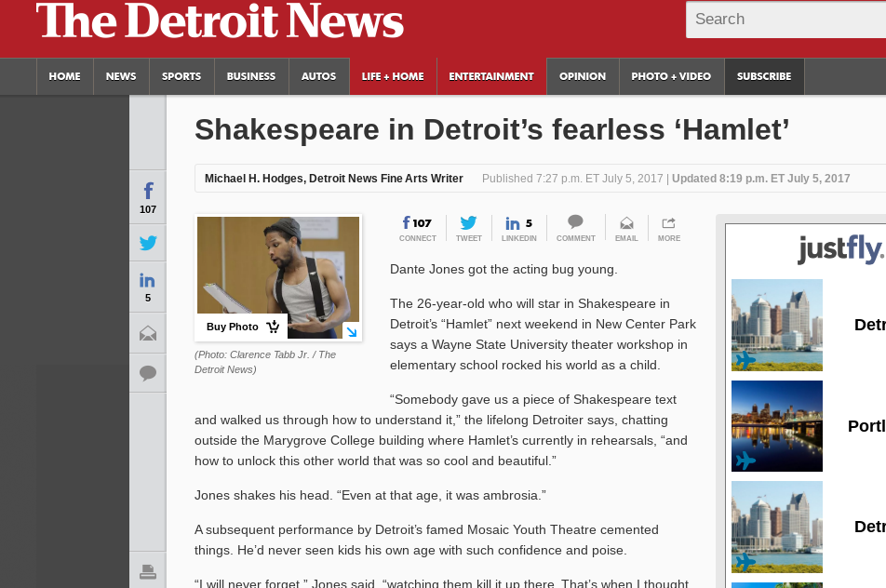Go to the Sports section
The width and height of the screenshot is (886, 588).
pos(181,76)
